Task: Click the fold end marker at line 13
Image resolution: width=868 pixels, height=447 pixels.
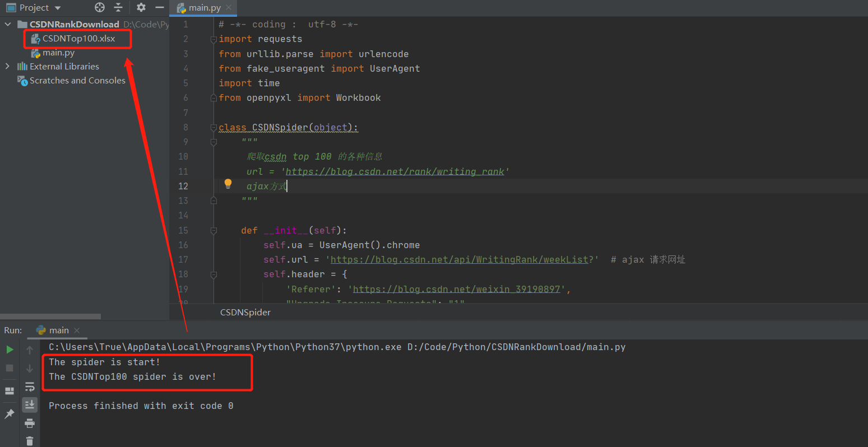Action: click(213, 201)
